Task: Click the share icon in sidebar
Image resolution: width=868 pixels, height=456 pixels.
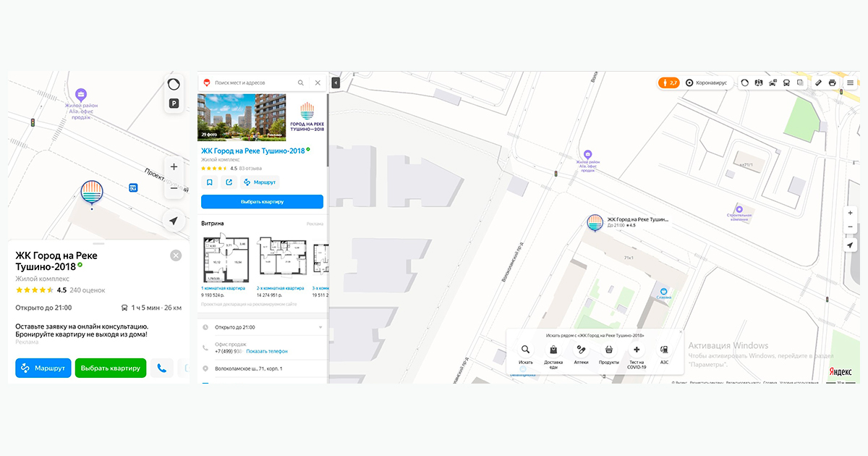Action: point(229,182)
